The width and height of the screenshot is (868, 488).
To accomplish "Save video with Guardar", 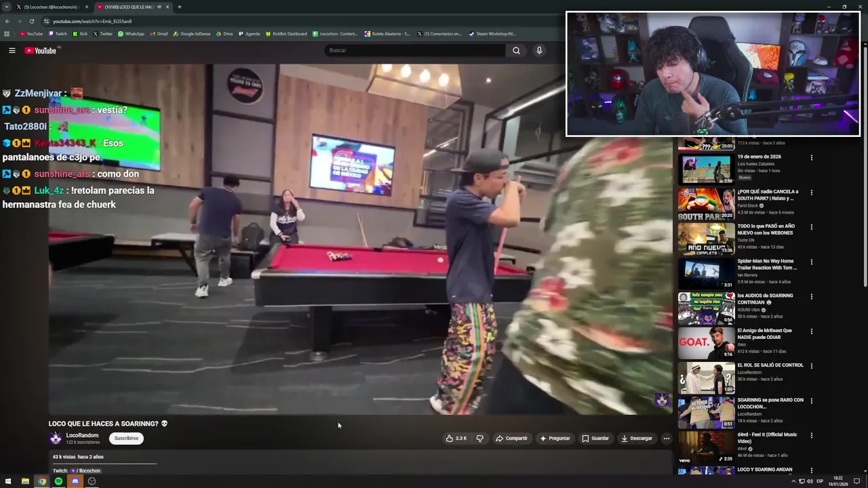I will [595, 439].
